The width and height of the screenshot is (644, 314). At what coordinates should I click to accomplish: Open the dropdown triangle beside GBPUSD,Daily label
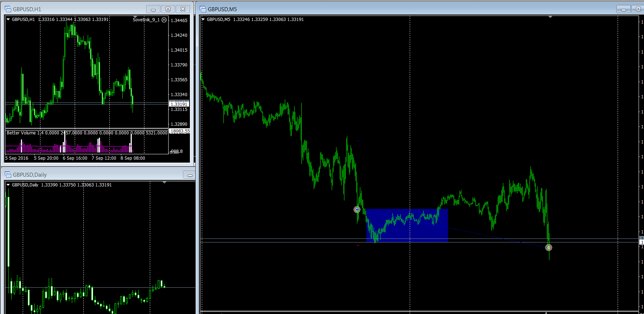point(8,185)
